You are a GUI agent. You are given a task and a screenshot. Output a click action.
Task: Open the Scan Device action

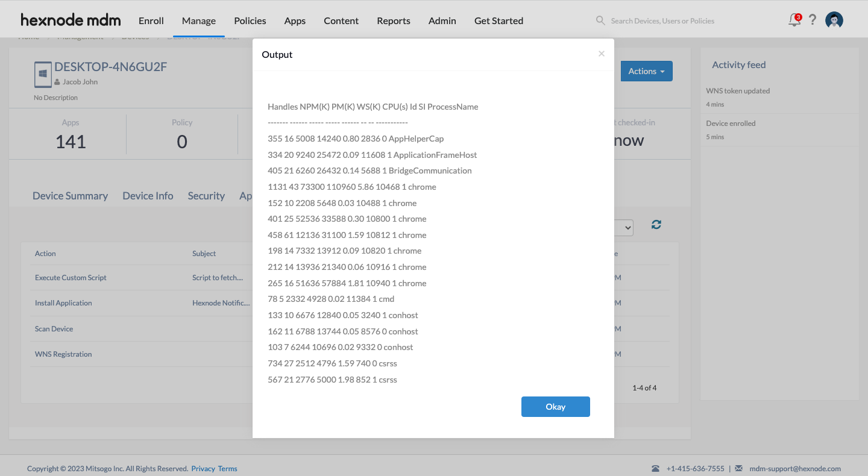point(54,329)
